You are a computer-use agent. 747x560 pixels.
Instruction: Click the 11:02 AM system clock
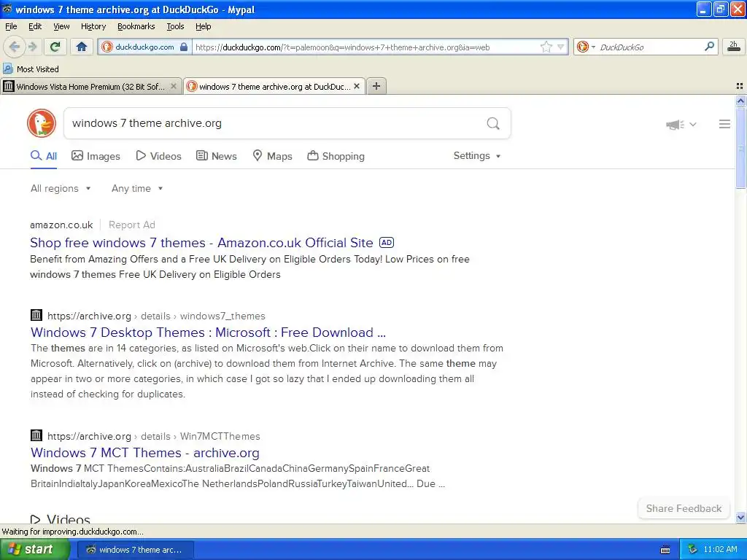(x=720, y=550)
